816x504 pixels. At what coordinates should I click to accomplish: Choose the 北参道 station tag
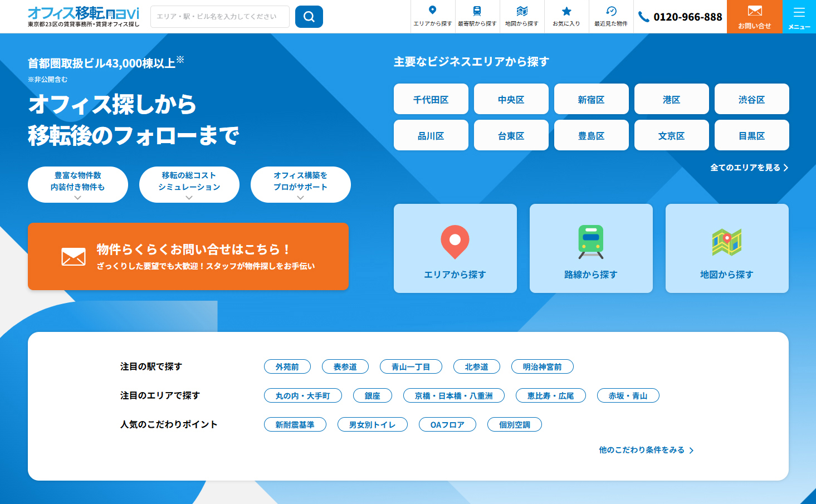477,366
